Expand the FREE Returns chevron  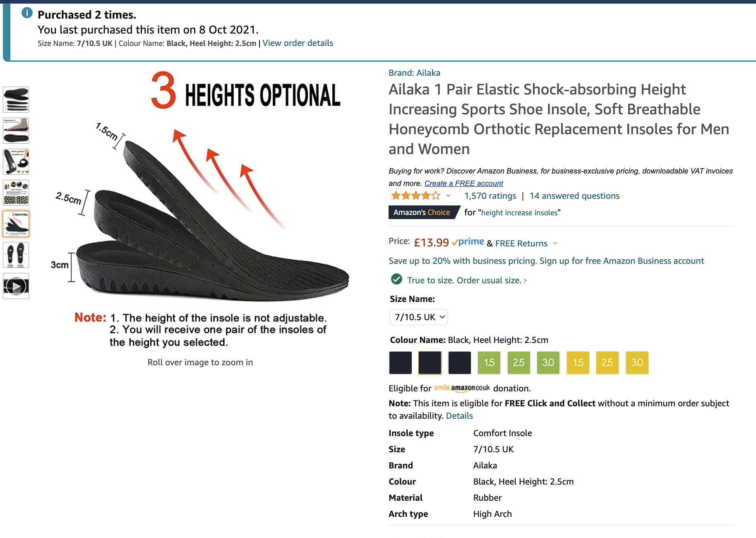(x=555, y=244)
